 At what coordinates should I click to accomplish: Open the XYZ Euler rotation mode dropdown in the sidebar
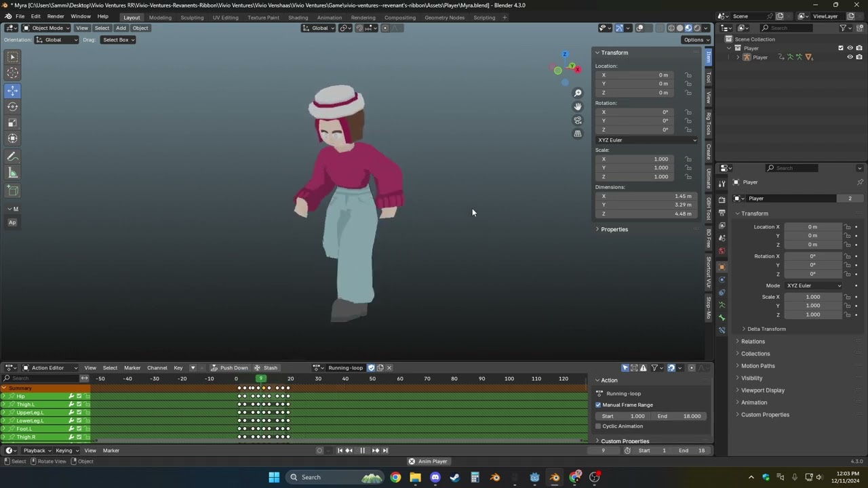point(646,140)
